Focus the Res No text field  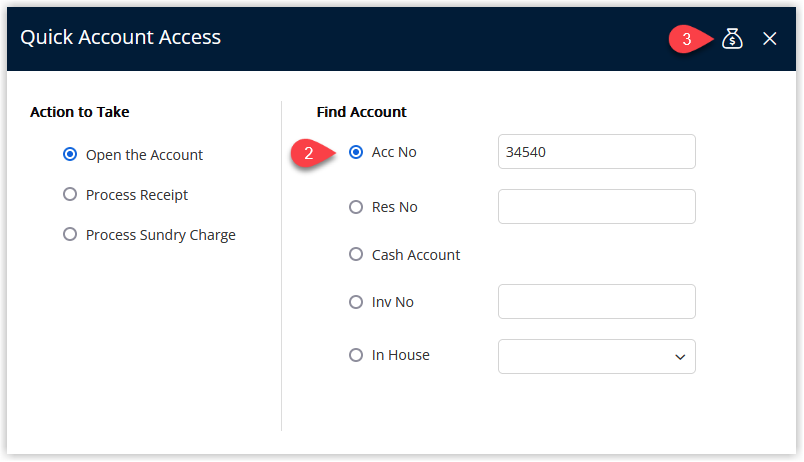596,207
